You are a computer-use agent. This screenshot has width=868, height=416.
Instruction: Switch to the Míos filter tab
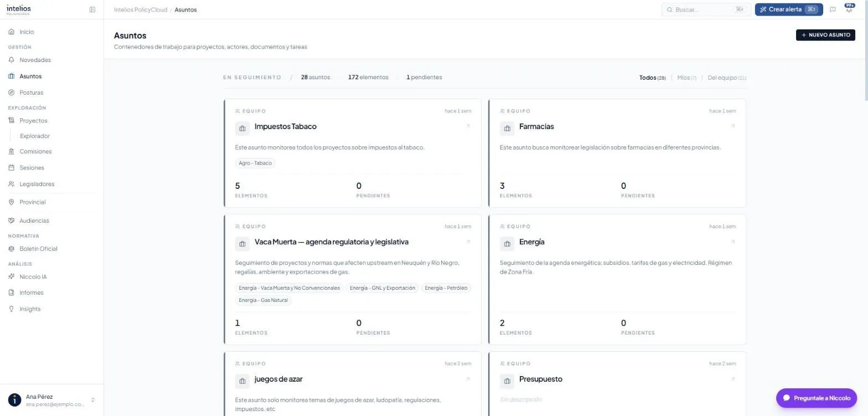point(687,78)
